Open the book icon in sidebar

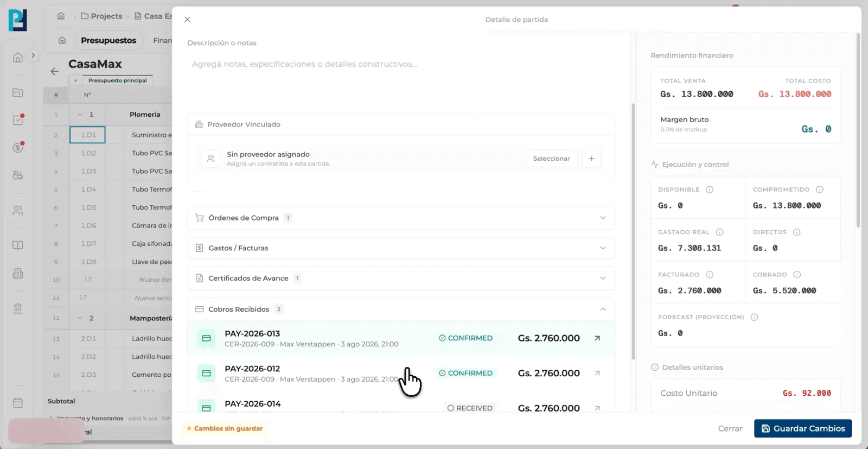18,245
